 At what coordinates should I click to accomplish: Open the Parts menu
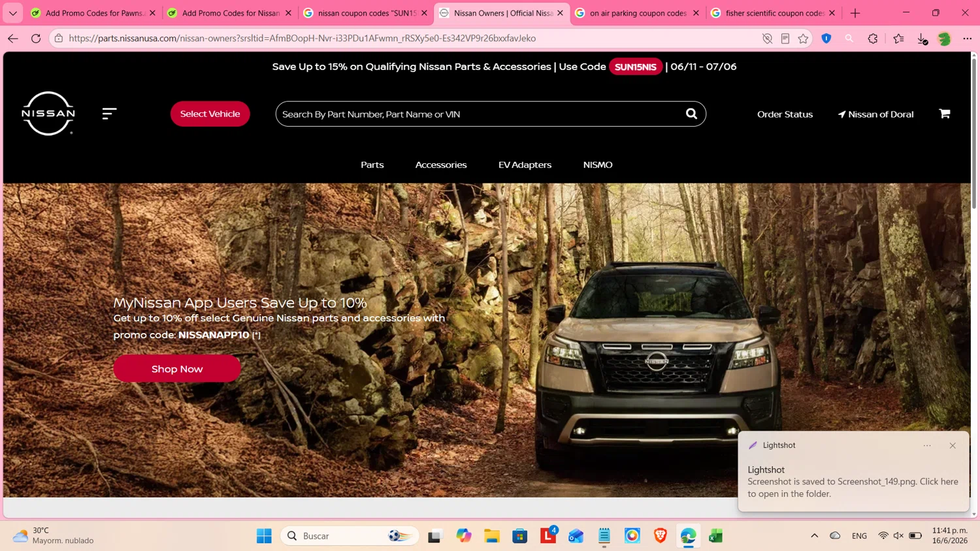pos(372,165)
